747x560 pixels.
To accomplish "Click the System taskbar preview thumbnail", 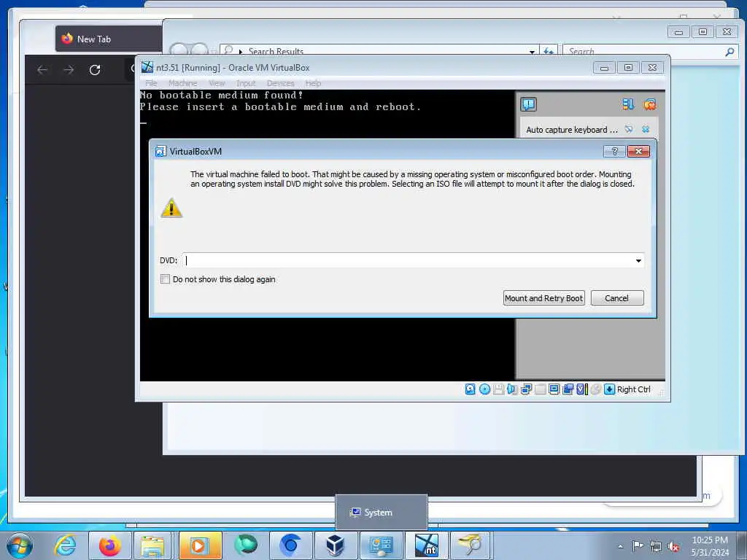I will click(x=381, y=513).
